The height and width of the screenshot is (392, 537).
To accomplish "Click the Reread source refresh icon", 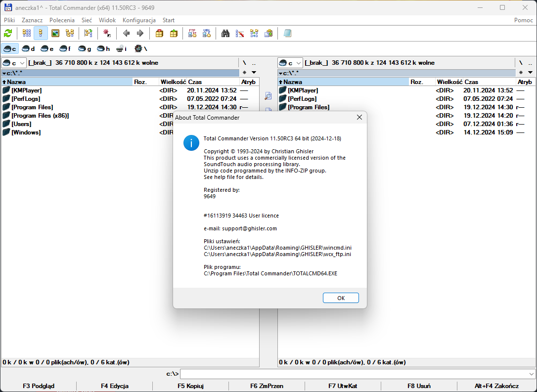I will coord(8,33).
